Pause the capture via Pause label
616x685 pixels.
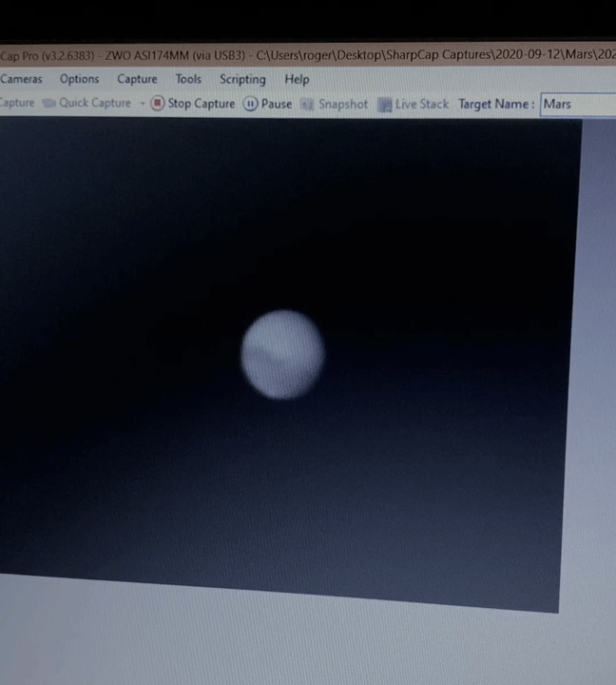277,104
